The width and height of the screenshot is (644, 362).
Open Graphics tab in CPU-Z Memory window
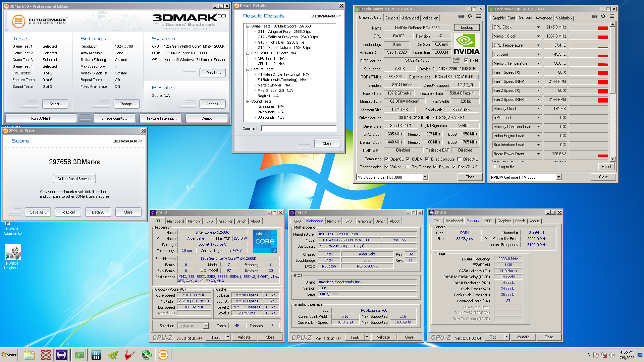(x=504, y=221)
